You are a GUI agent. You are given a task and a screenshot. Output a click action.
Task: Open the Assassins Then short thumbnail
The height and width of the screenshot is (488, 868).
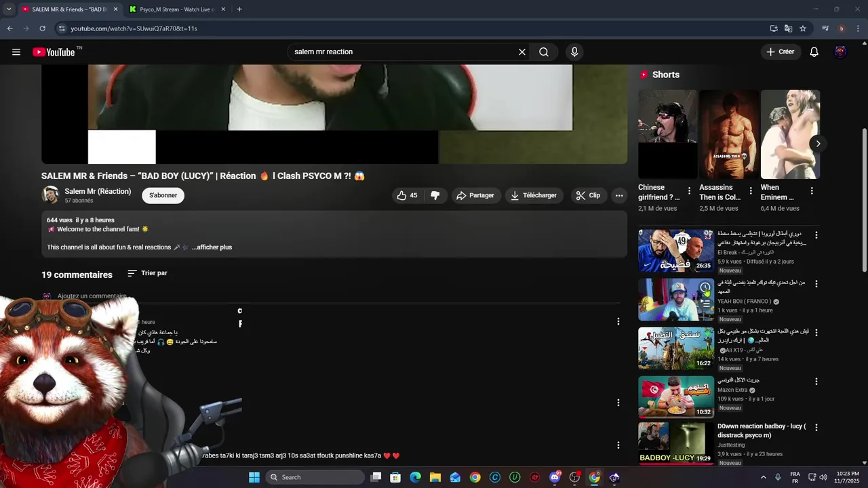[x=729, y=134]
